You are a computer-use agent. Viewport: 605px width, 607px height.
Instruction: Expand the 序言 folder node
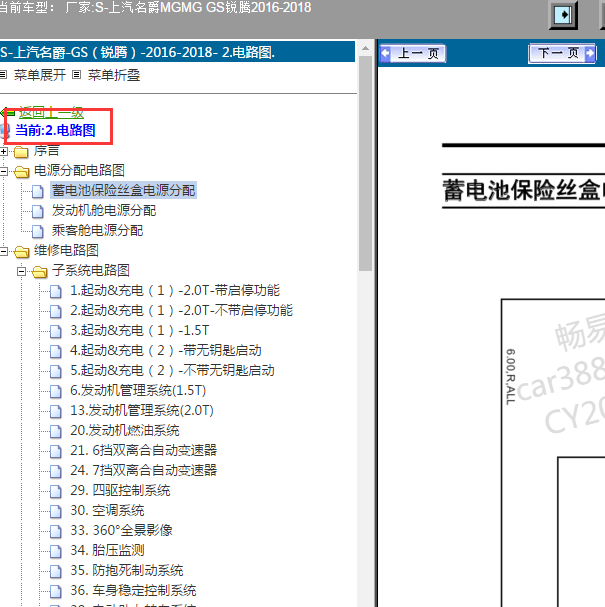[x=3, y=151]
